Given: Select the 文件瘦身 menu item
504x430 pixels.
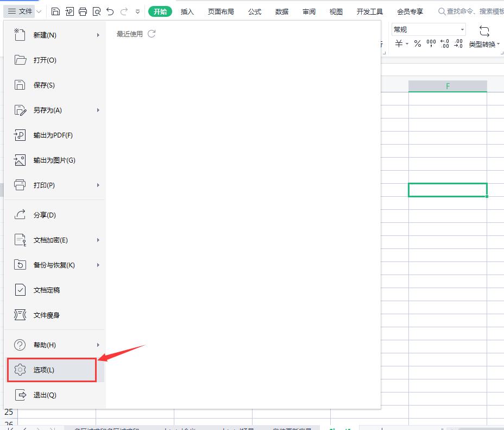Looking at the screenshot, I should 54,315.
